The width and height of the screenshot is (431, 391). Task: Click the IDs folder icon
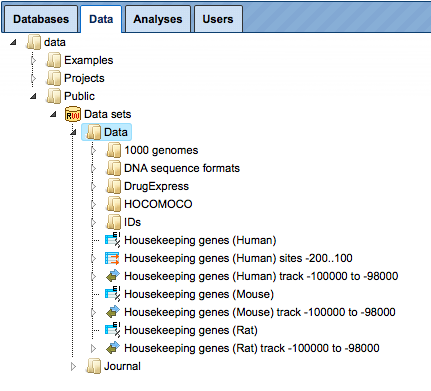pos(113,222)
